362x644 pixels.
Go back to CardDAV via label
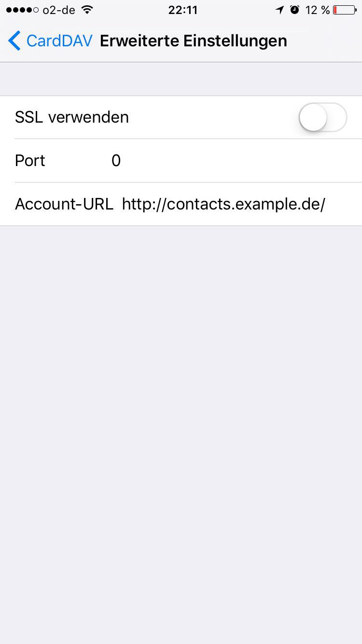click(59, 41)
